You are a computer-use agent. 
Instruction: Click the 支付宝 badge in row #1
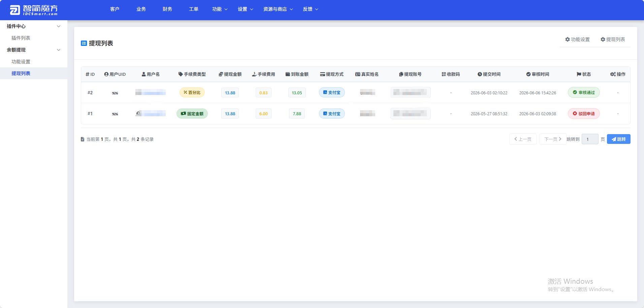click(332, 114)
